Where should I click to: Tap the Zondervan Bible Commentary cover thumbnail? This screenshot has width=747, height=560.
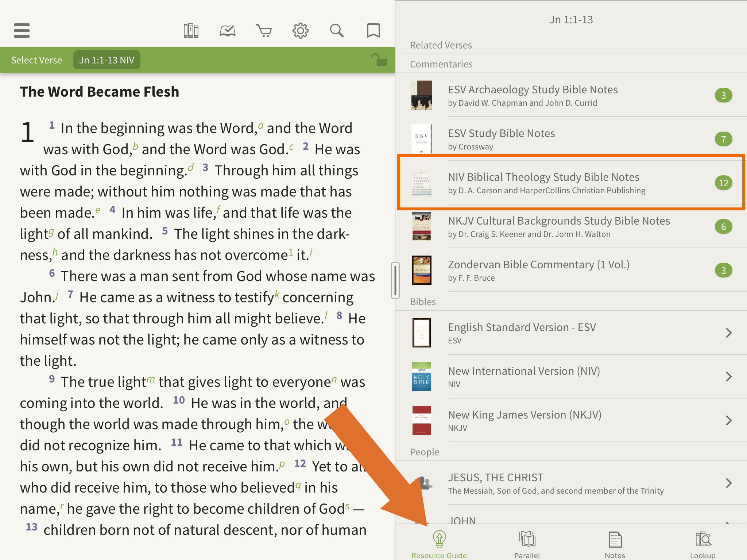coord(421,270)
